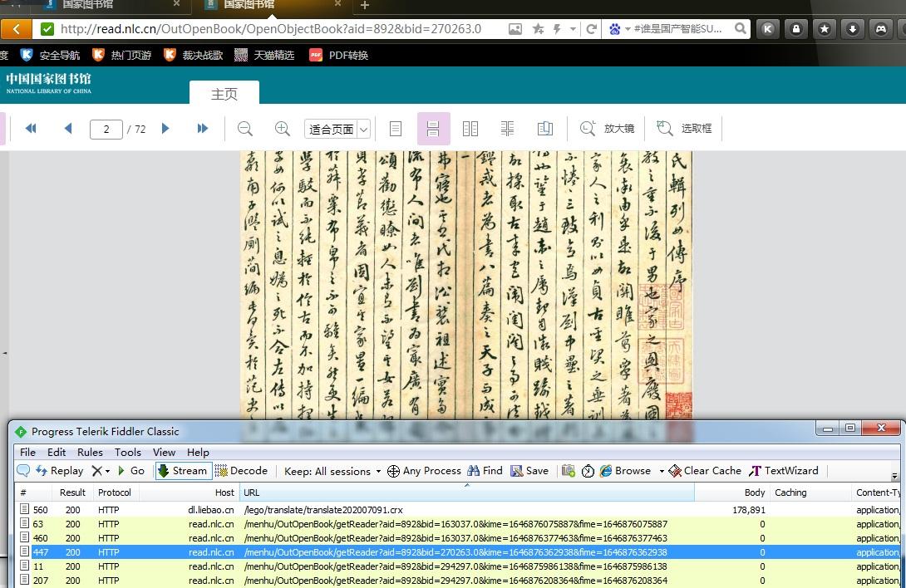
Task: Open the K icon in browser toolbar
Action: (768, 29)
